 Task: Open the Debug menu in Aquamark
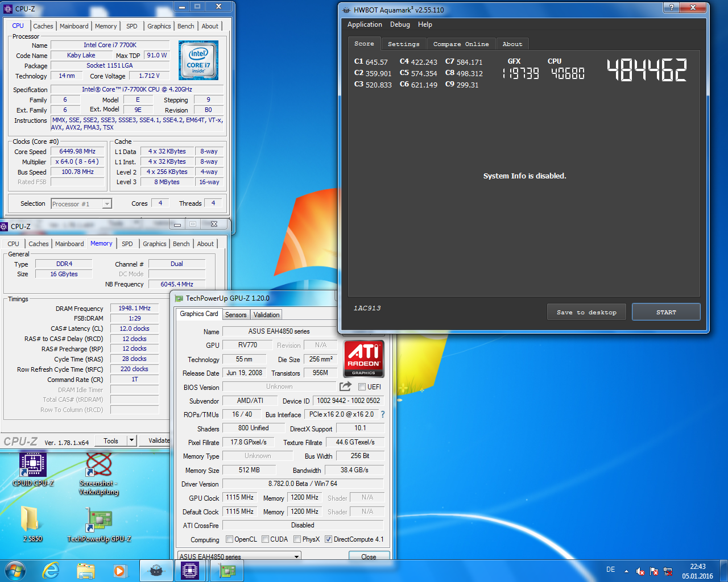pos(400,24)
